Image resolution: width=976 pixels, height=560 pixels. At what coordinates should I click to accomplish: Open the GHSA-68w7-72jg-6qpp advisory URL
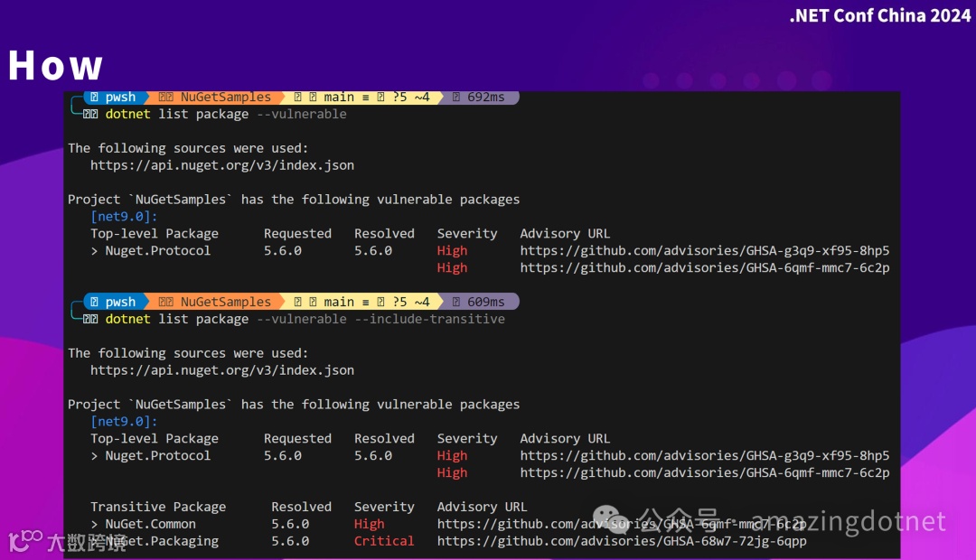pos(622,541)
